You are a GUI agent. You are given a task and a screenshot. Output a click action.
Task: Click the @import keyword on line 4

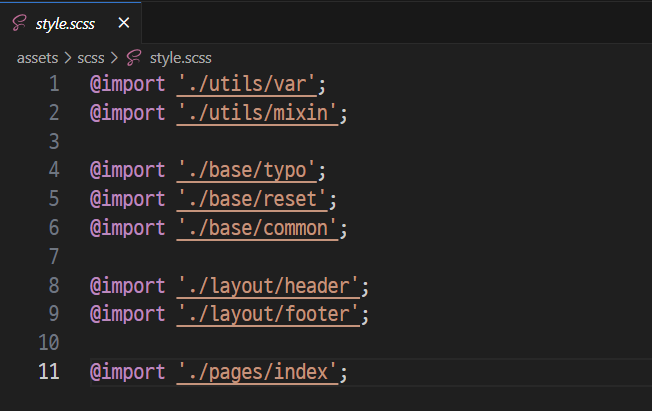coord(128,171)
